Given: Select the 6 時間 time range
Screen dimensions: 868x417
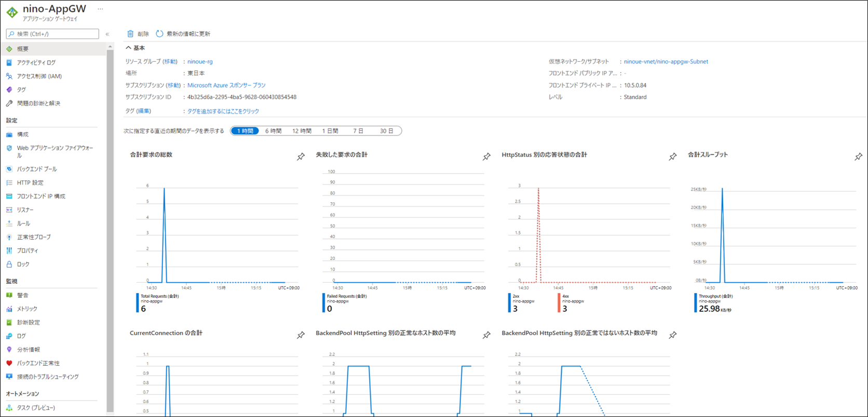Looking at the screenshot, I should 273,131.
